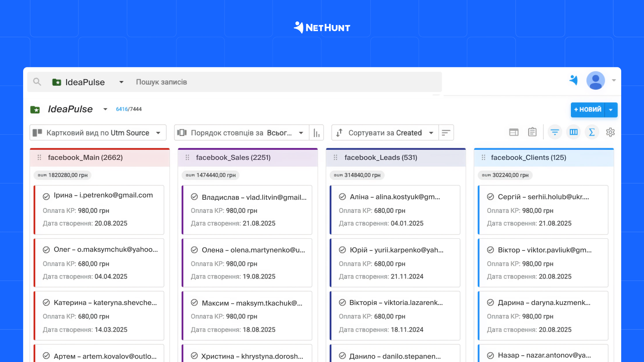Select the facebook_Leads (531) column header
Image resolution: width=644 pixels, height=362 pixels.
tap(396, 158)
